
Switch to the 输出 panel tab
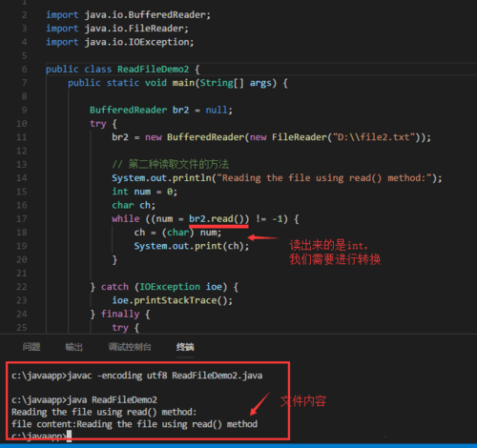click(x=73, y=347)
